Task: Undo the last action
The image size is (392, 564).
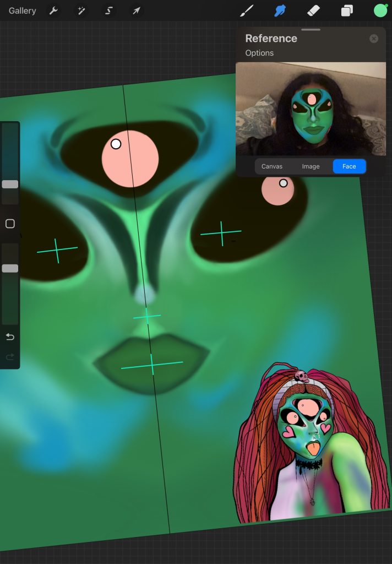Action: coord(10,337)
